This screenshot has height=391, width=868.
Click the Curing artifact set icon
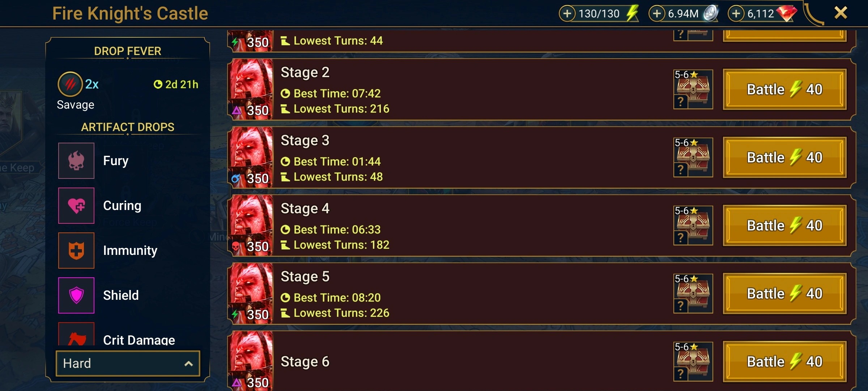tap(76, 206)
